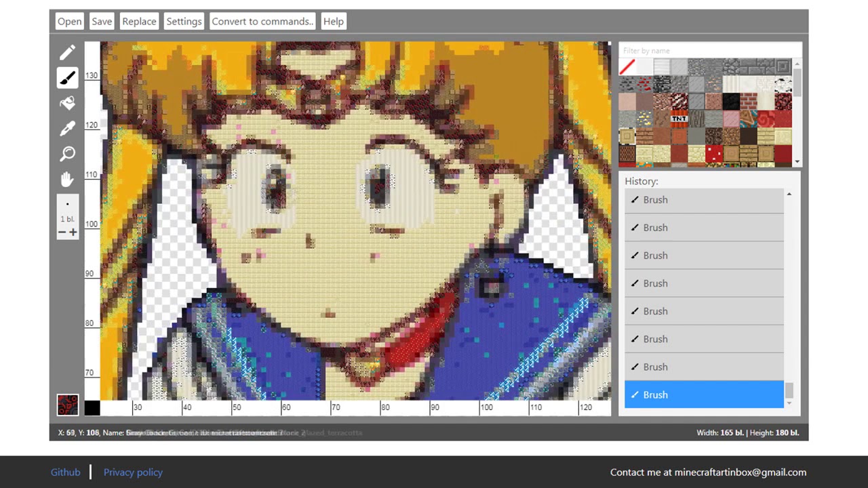Viewport: 868px width, 488px height.
Task: Choose the pink block in palette
Action: (731, 119)
